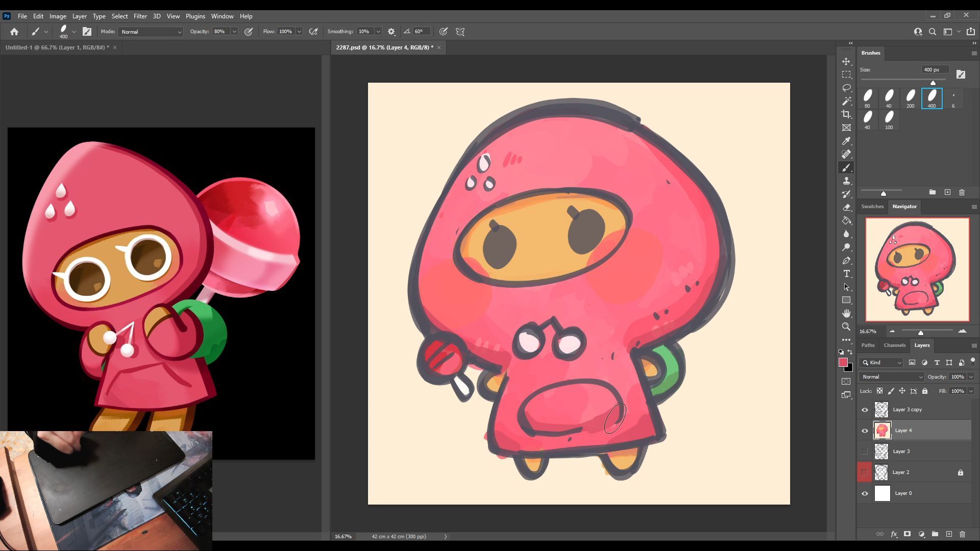The height and width of the screenshot is (551, 980).
Task: Show the hidden Layer 3
Action: (x=865, y=452)
